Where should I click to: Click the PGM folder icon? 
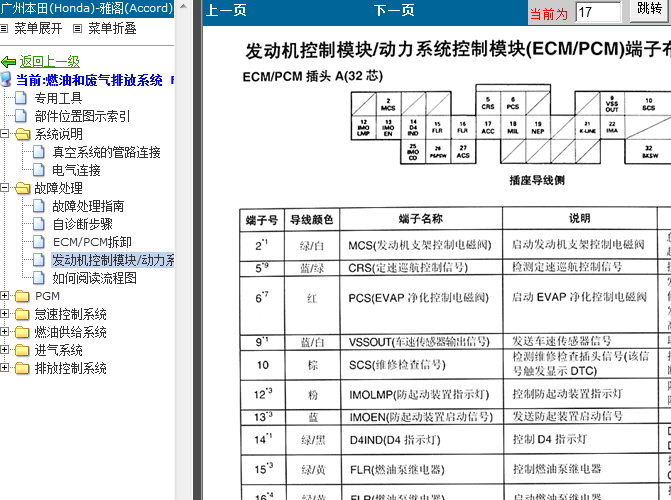[23, 296]
